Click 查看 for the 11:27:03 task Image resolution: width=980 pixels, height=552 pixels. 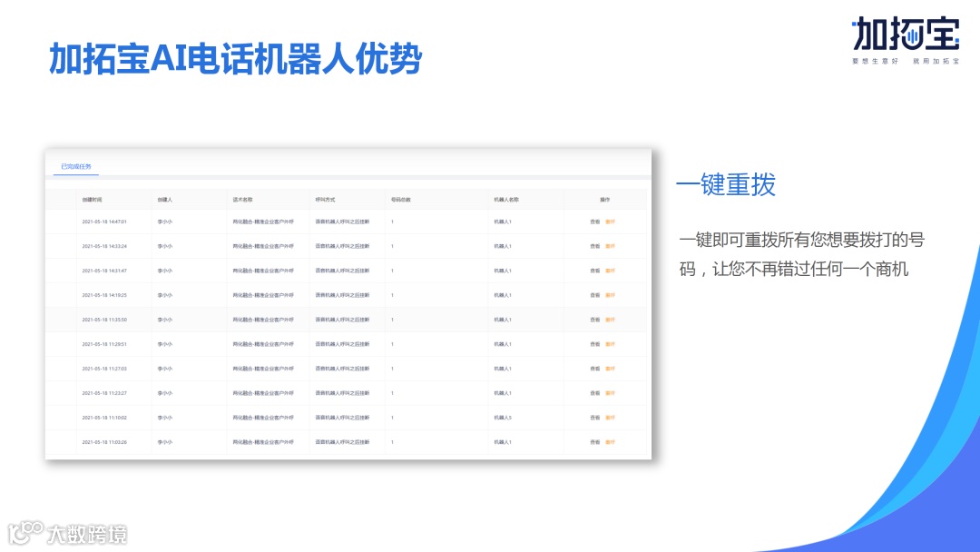(x=595, y=369)
